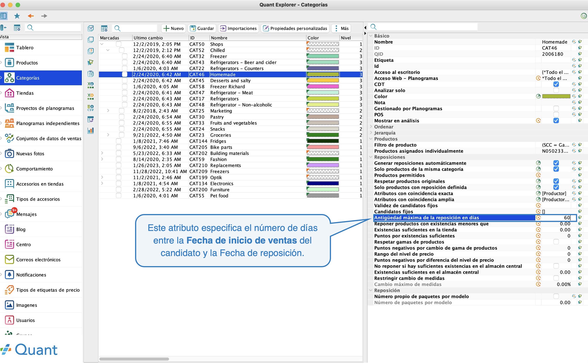Open the Importaciones button
The image size is (588, 364).
point(239,28)
